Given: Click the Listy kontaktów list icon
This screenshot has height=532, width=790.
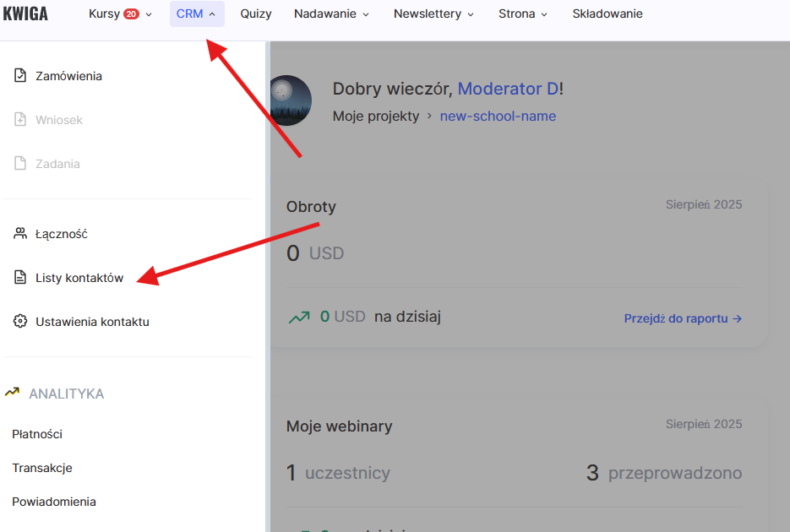Looking at the screenshot, I should pos(20,278).
